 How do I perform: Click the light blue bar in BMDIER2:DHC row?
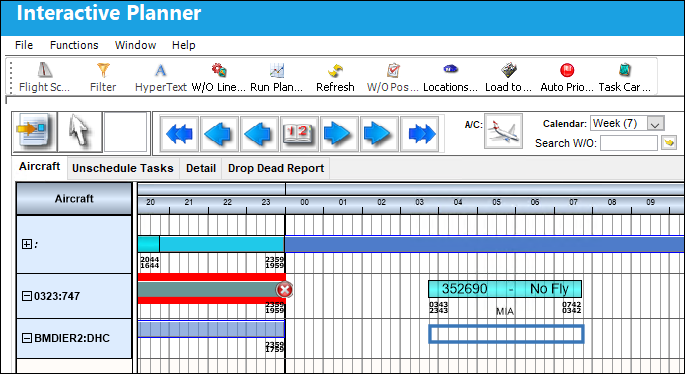pyautogui.click(x=211, y=329)
